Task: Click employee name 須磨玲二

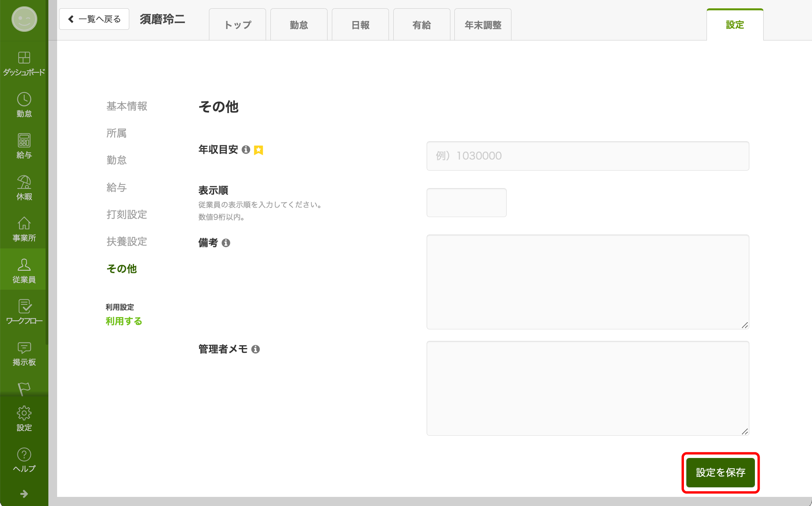Action: pos(163,19)
